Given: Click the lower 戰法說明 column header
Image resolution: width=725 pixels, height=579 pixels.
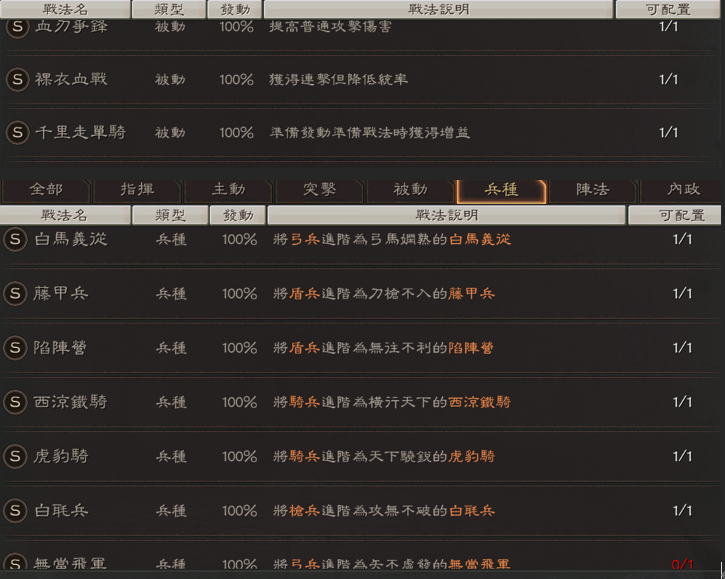Looking at the screenshot, I should [446, 215].
